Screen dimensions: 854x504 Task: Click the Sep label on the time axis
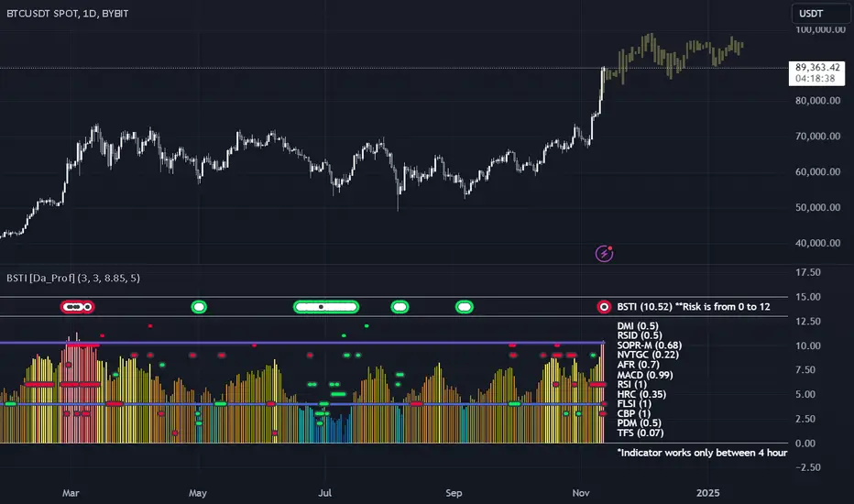click(454, 493)
